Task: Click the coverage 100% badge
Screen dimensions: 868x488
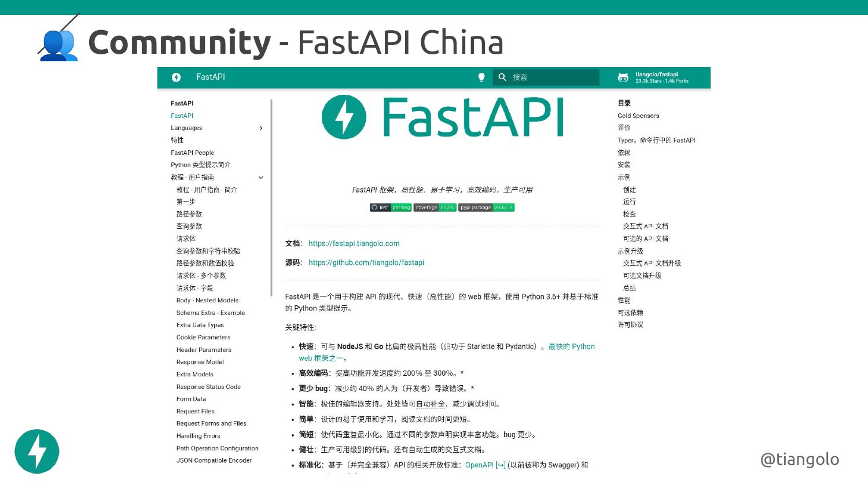Action: click(435, 208)
